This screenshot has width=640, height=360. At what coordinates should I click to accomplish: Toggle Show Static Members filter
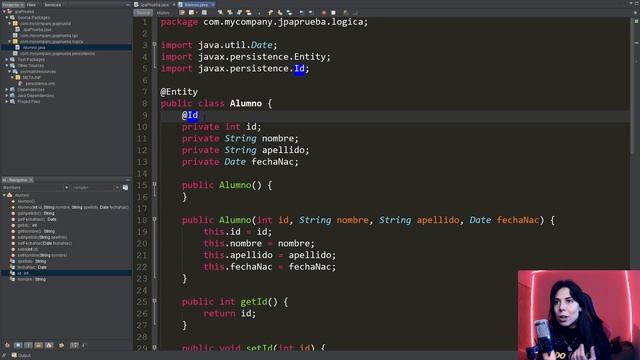click(28, 345)
